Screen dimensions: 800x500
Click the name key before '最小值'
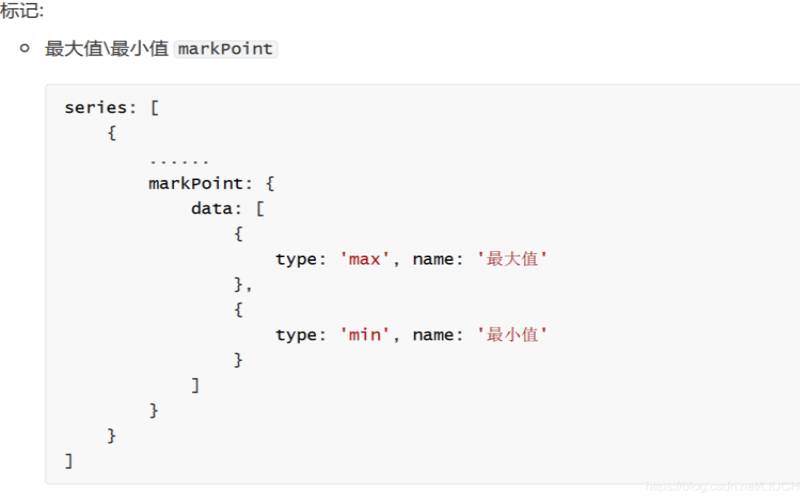click(433, 335)
